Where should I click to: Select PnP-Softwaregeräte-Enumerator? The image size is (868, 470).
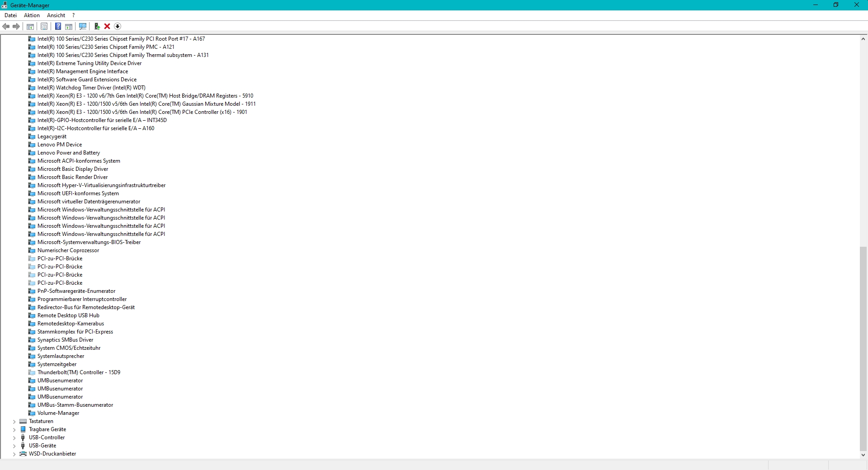click(x=76, y=291)
